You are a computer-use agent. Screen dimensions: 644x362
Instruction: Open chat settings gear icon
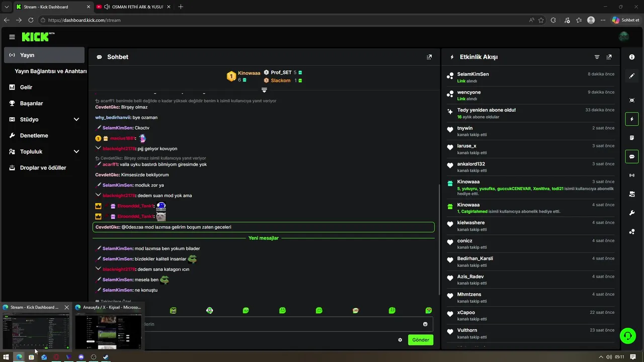pos(400,340)
